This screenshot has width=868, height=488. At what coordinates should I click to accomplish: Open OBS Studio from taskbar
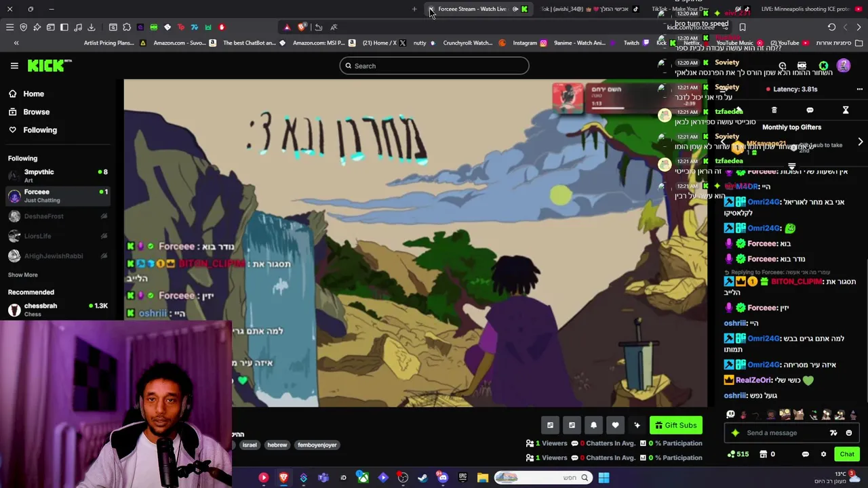[403, 478]
